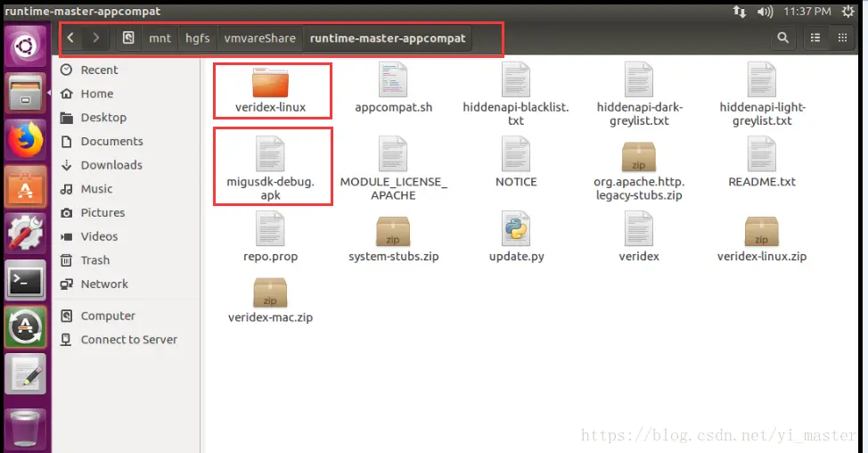This screenshot has width=868, height=453.
Task: Select the veridex-linux folder icon
Action: (x=270, y=83)
